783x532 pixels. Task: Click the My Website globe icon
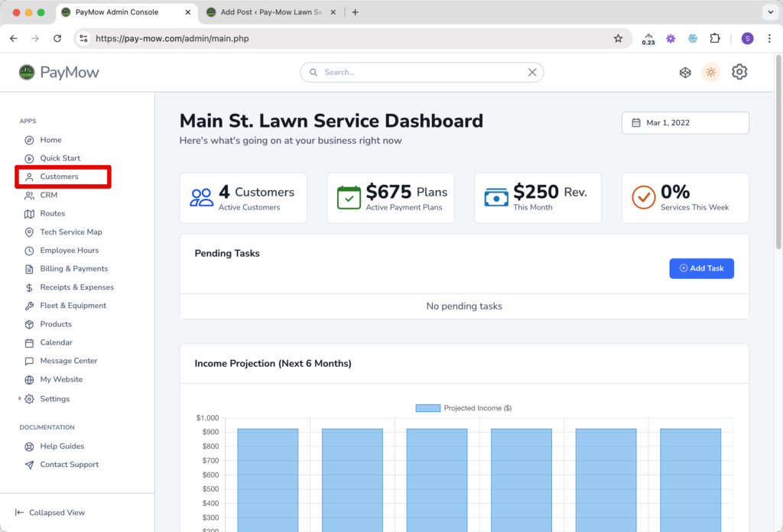click(x=30, y=380)
